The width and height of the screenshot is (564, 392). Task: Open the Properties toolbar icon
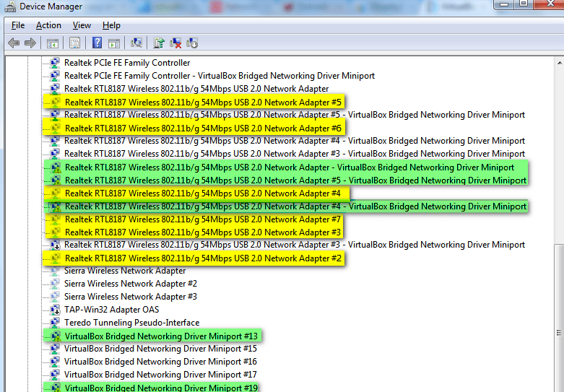[74, 43]
